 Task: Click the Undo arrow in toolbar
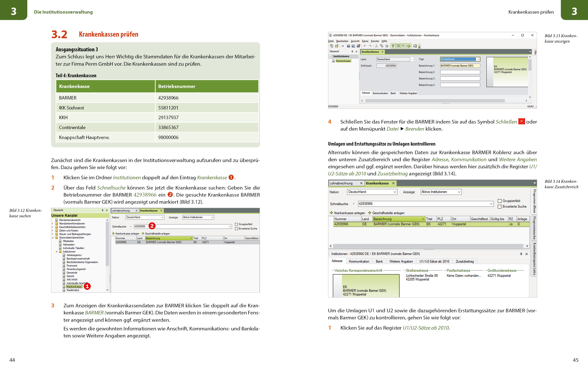(x=365, y=46)
